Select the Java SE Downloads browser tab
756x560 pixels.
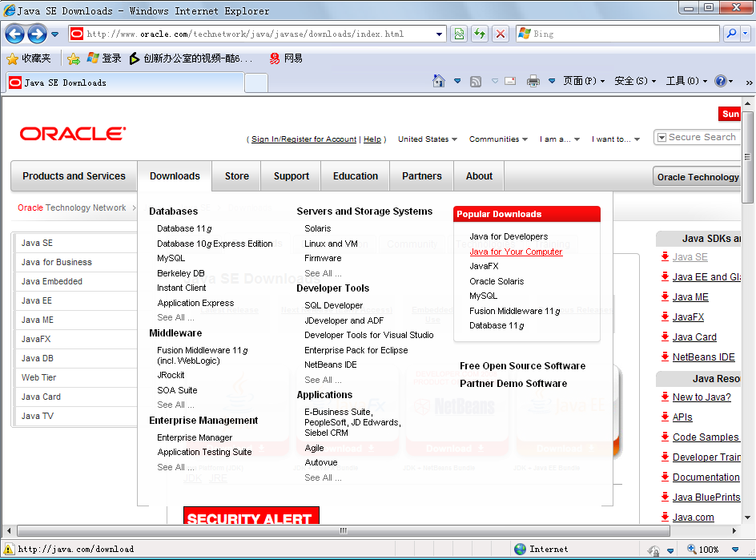(x=126, y=83)
